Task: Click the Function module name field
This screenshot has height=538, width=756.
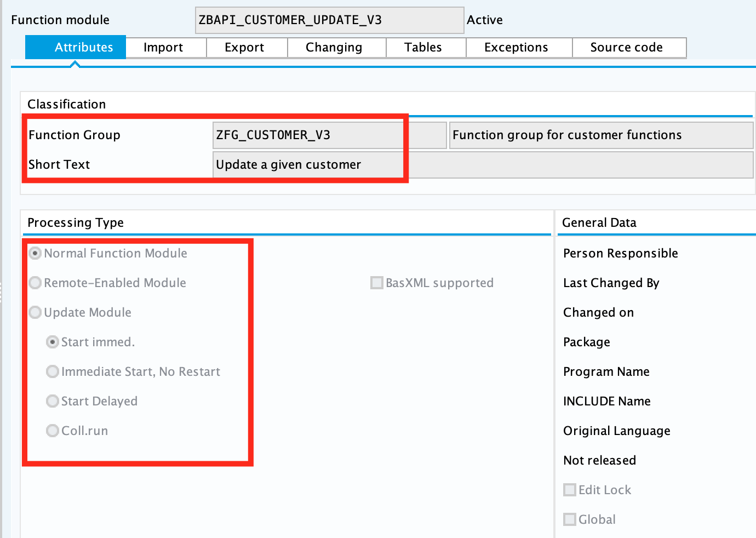Action: pyautogui.click(x=330, y=20)
